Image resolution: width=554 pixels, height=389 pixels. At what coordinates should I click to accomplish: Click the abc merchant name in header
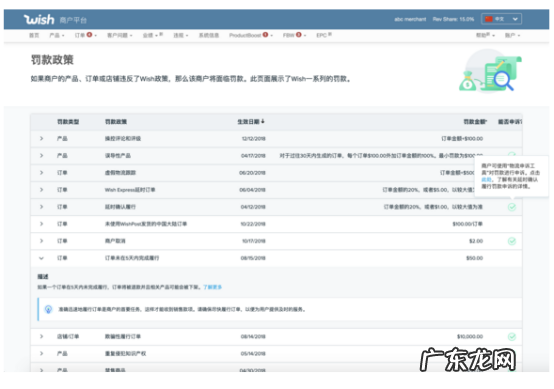coord(410,19)
